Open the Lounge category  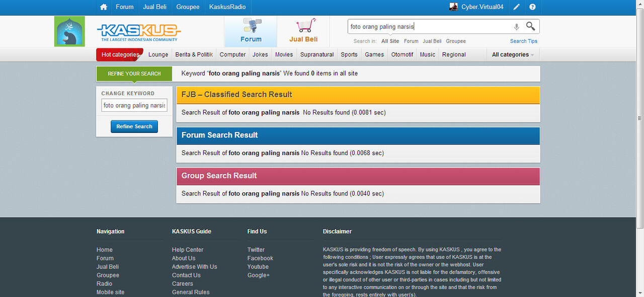point(158,54)
